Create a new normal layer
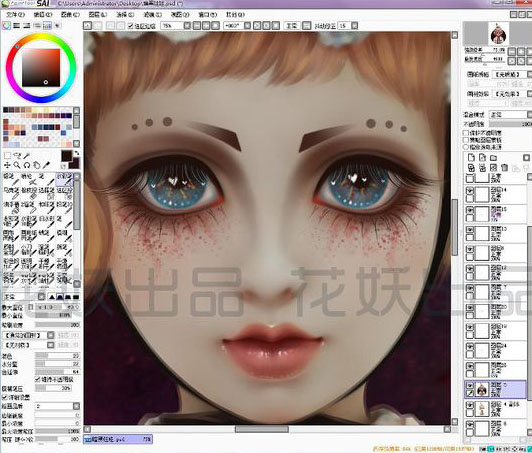The height and width of the screenshot is (453, 532). click(471, 157)
